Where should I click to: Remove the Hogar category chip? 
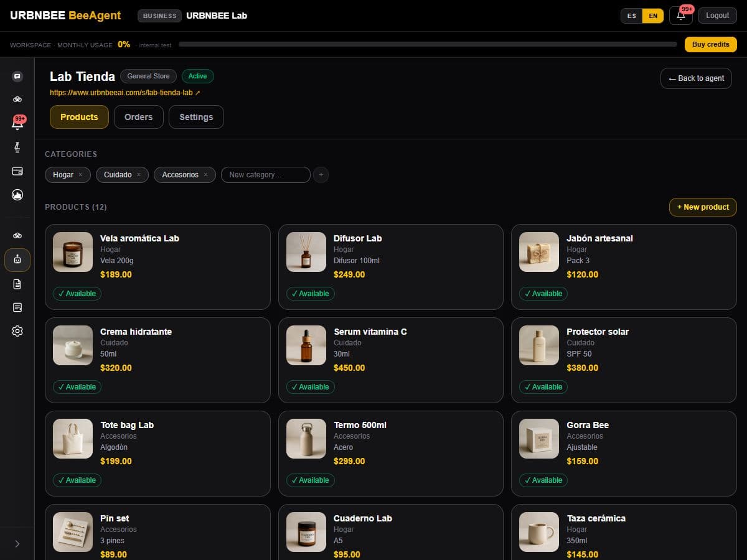tap(80, 175)
